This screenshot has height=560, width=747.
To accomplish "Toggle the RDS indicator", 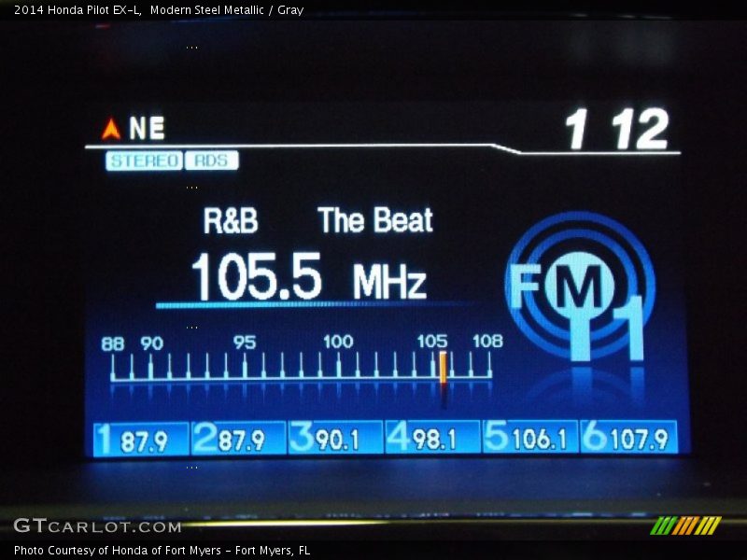I will (211, 161).
